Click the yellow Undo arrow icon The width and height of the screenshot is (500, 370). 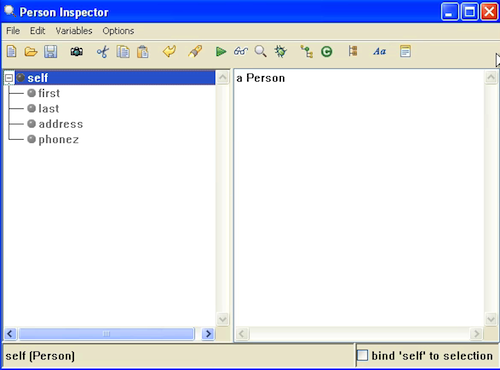point(169,52)
